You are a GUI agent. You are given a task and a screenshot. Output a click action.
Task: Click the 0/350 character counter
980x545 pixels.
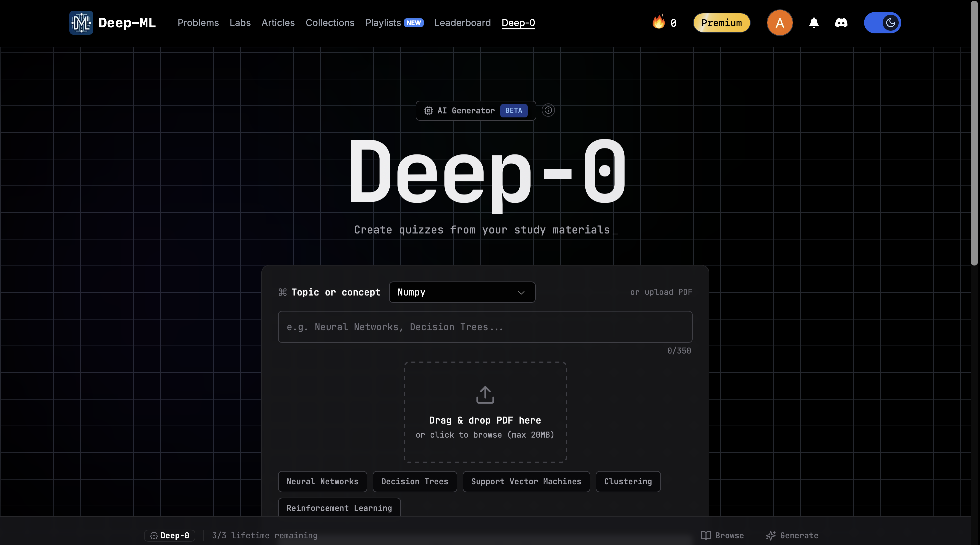(679, 350)
